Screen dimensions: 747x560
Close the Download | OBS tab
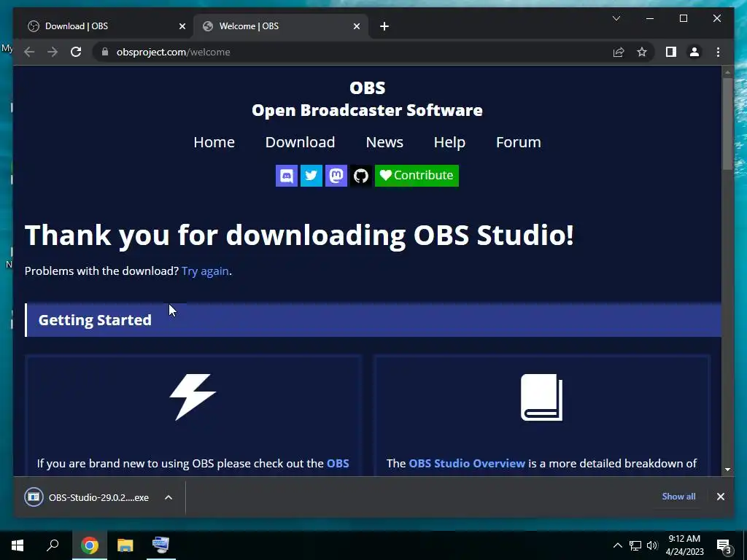click(182, 26)
